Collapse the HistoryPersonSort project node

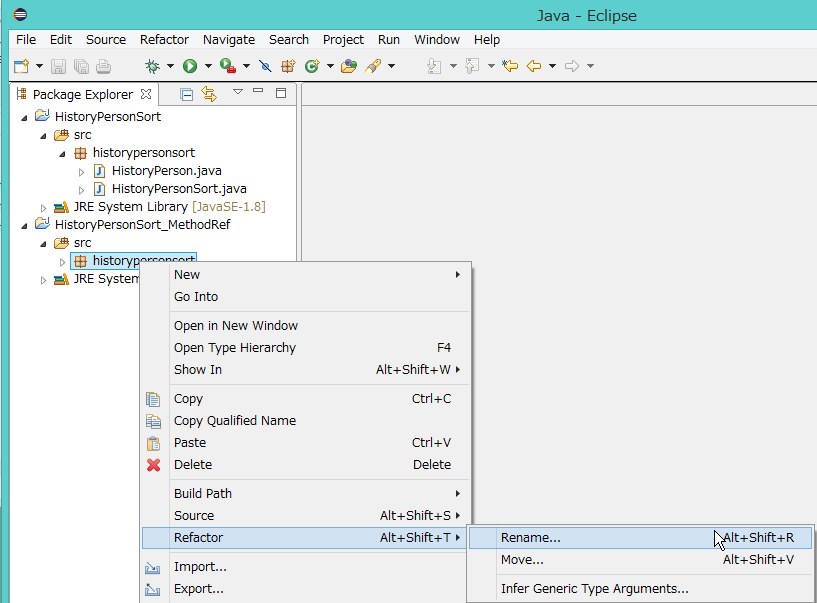tap(24, 118)
